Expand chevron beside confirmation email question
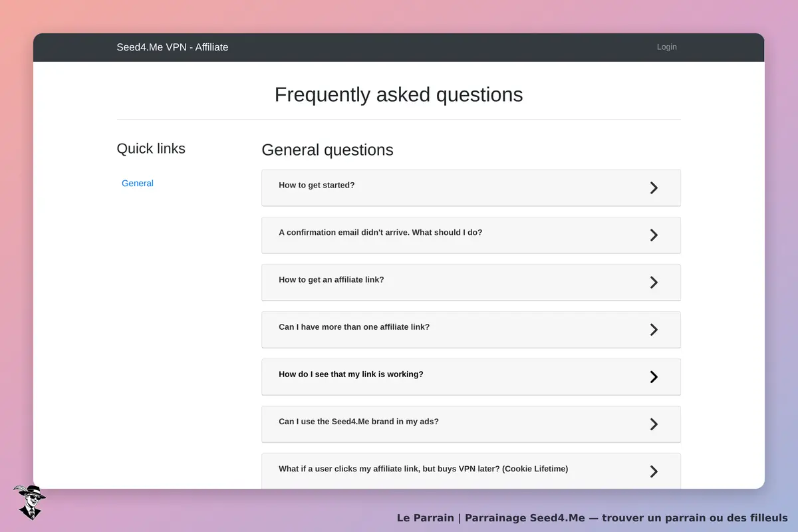This screenshot has height=532, width=798. pos(654,235)
